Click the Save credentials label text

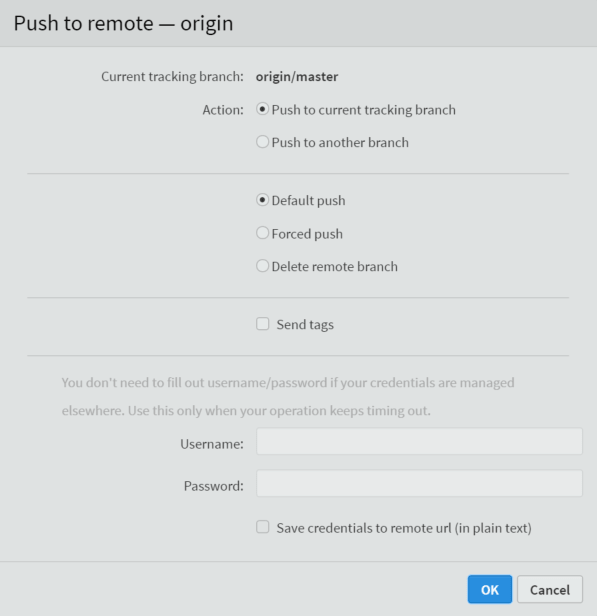click(x=404, y=528)
